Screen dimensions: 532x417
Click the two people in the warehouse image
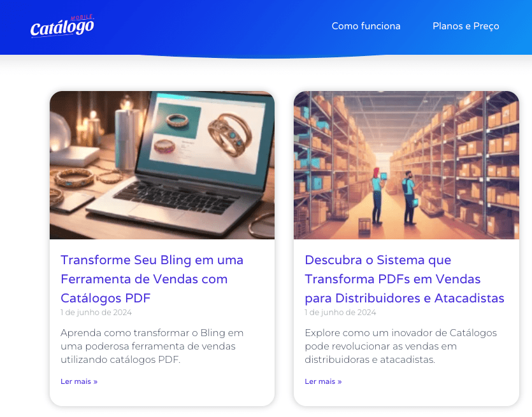click(x=394, y=197)
